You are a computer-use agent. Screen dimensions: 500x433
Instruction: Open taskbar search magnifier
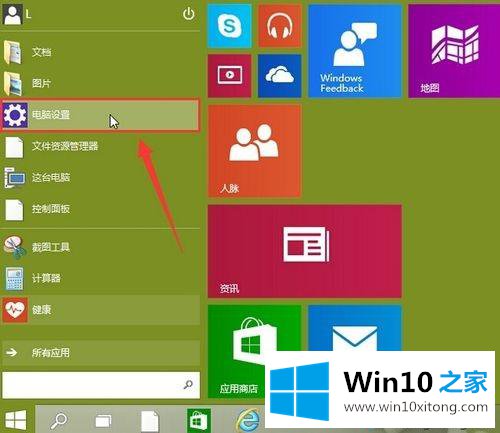[58, 421]
